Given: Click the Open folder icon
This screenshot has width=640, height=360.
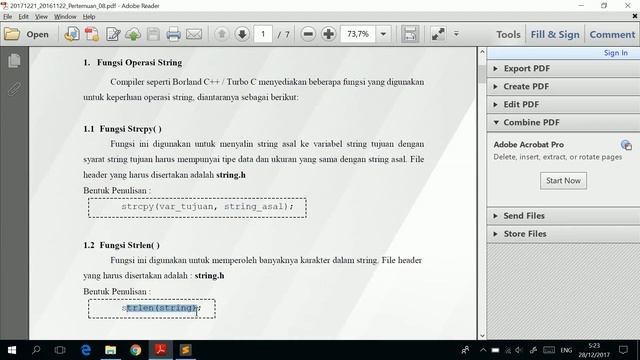Looking at the screenshot, I should (12, 34).
